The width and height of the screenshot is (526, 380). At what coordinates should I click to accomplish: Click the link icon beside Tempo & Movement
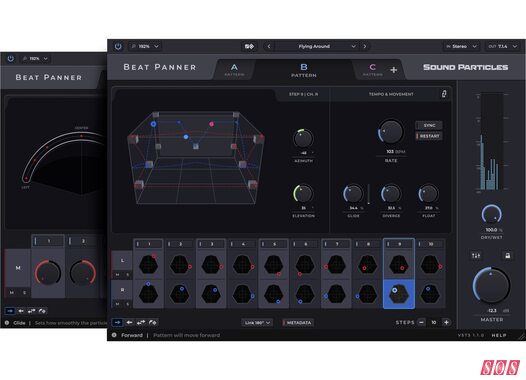point(443,94)
